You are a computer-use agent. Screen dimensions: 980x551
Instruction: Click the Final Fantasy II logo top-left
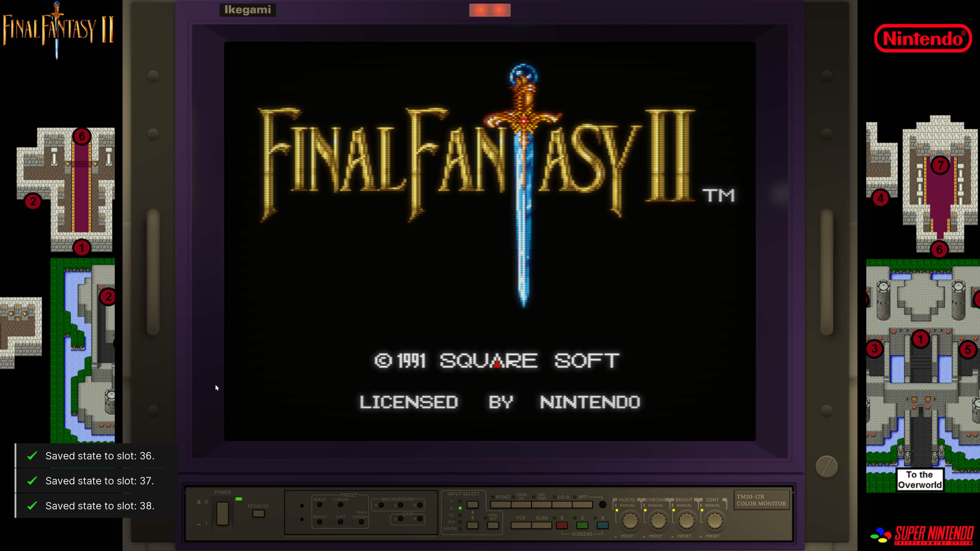click(58, 30)
